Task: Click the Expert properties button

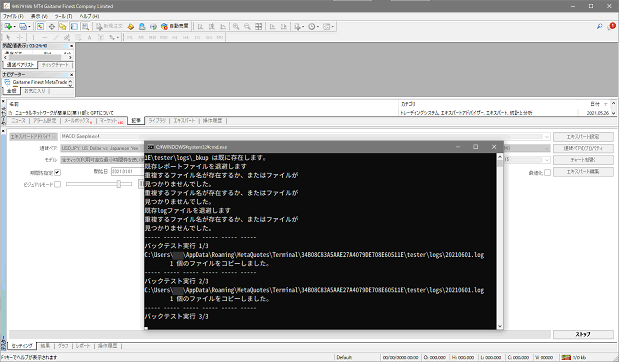Action: click(x=583, y=137)
